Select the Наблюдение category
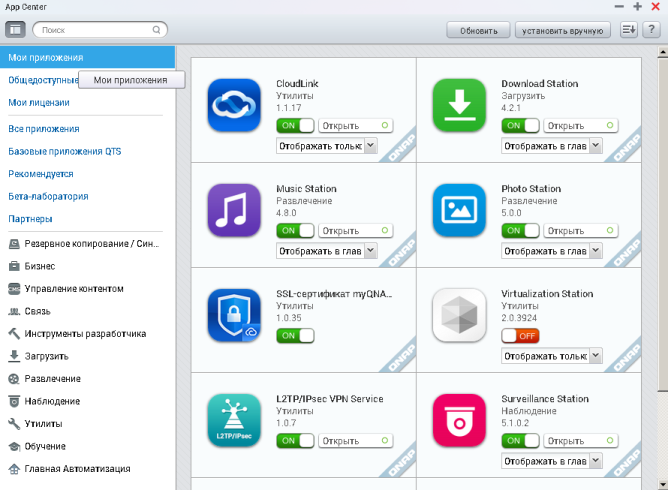 pos(44,401)
